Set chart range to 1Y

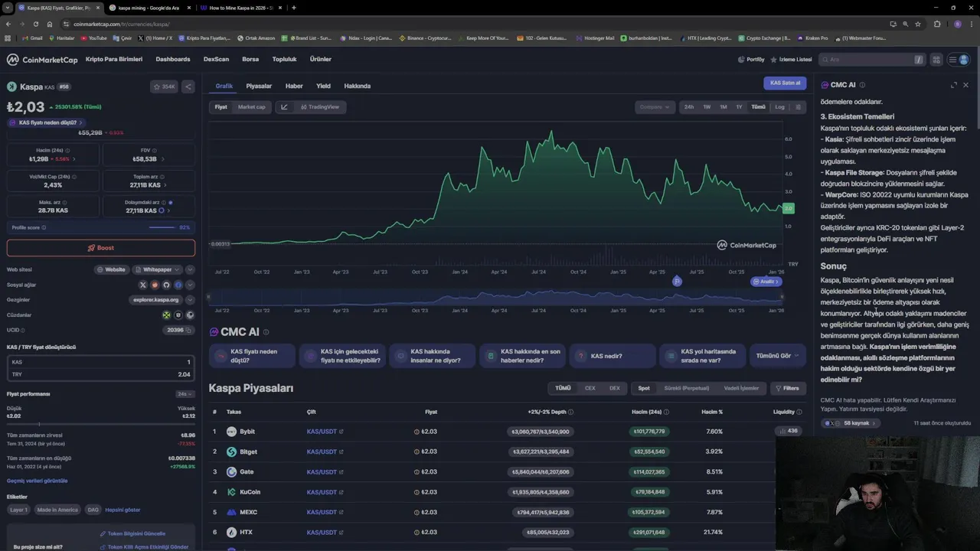[739, 107]
